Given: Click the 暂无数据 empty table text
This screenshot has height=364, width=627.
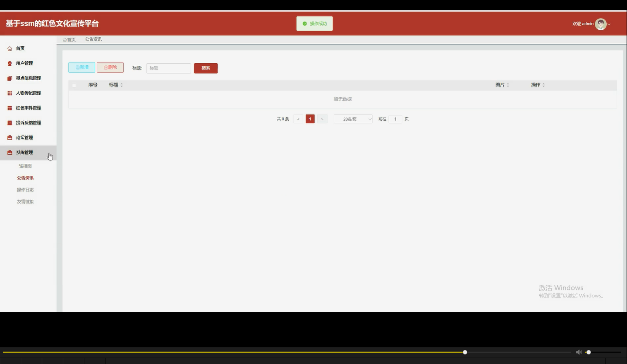Looking at the screenshot, I should tap(342, 99).
